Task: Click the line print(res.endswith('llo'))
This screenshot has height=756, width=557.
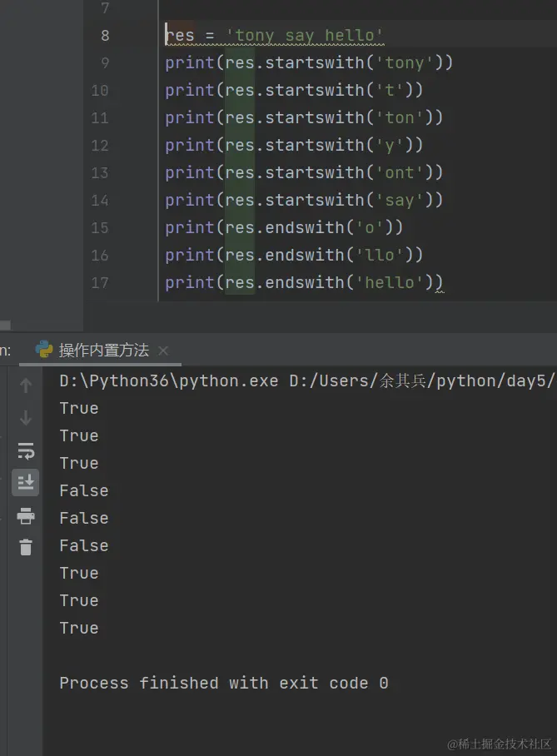Action: click(294, 255)
